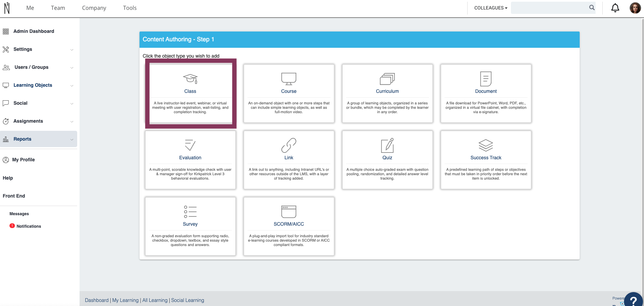The height and width of the screenshot is (306, 644).
Task: Open Help in the sidebar
Action: (x=8, y=178)
